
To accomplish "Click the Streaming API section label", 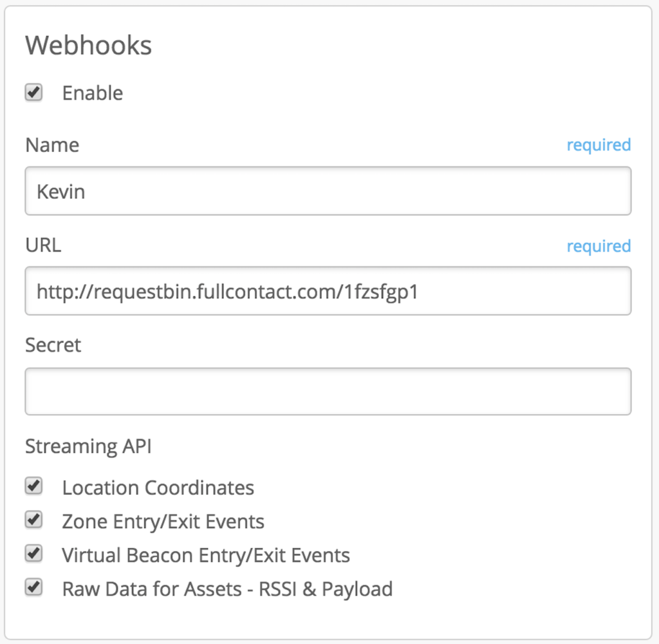I will [88, 446].
